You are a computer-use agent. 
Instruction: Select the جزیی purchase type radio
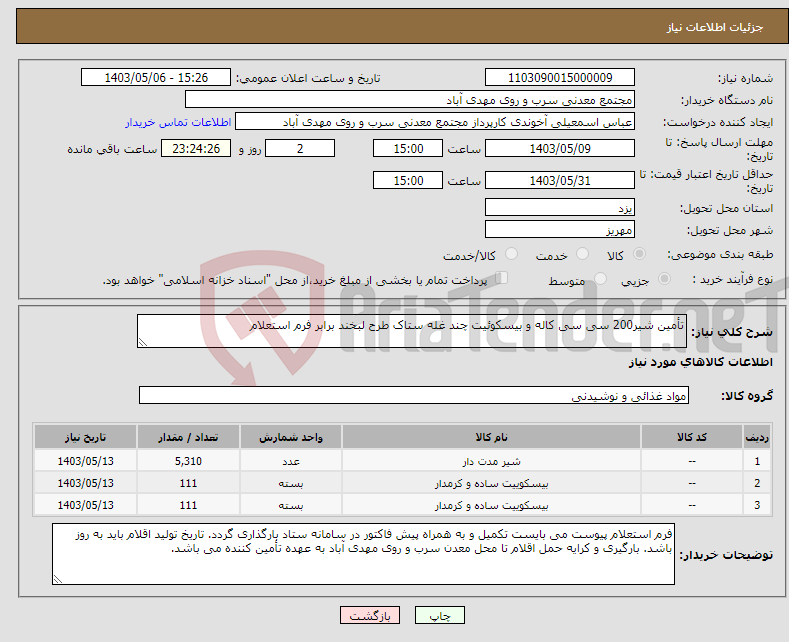[x=664, y=279]
